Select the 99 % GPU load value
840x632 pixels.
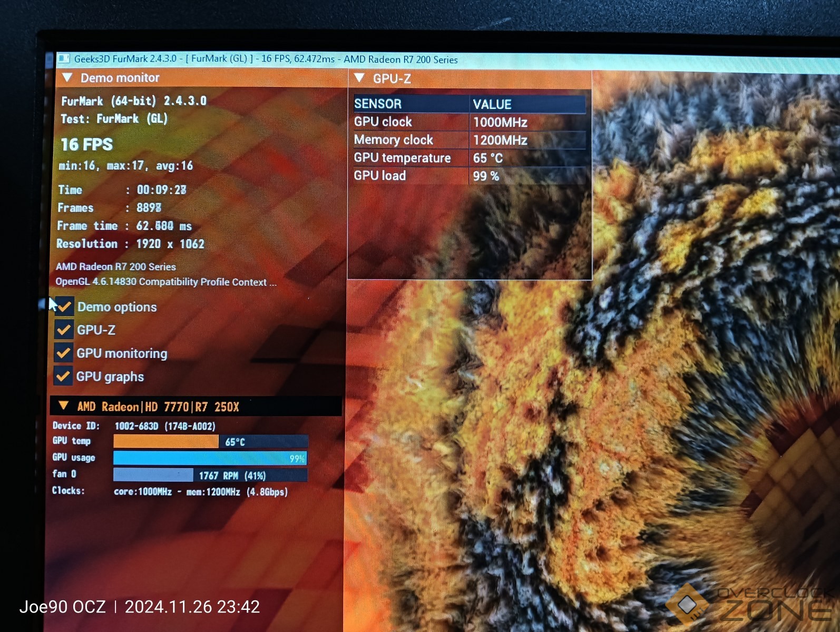point(486,176)
